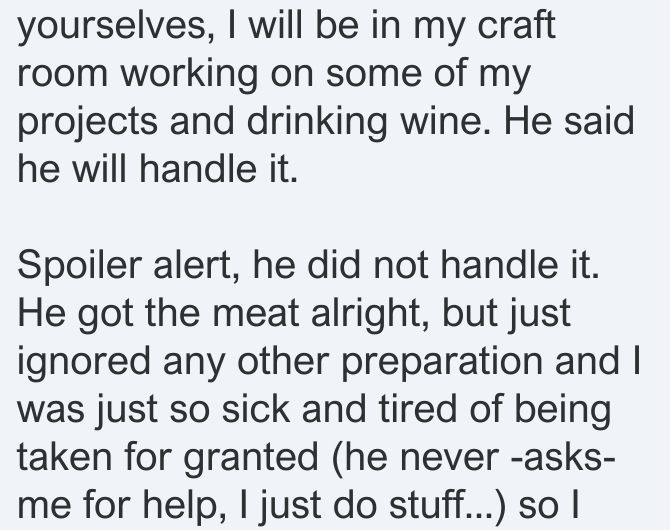Click the word "drinking"
Screen dimensions: 670x530
(317, 123)
